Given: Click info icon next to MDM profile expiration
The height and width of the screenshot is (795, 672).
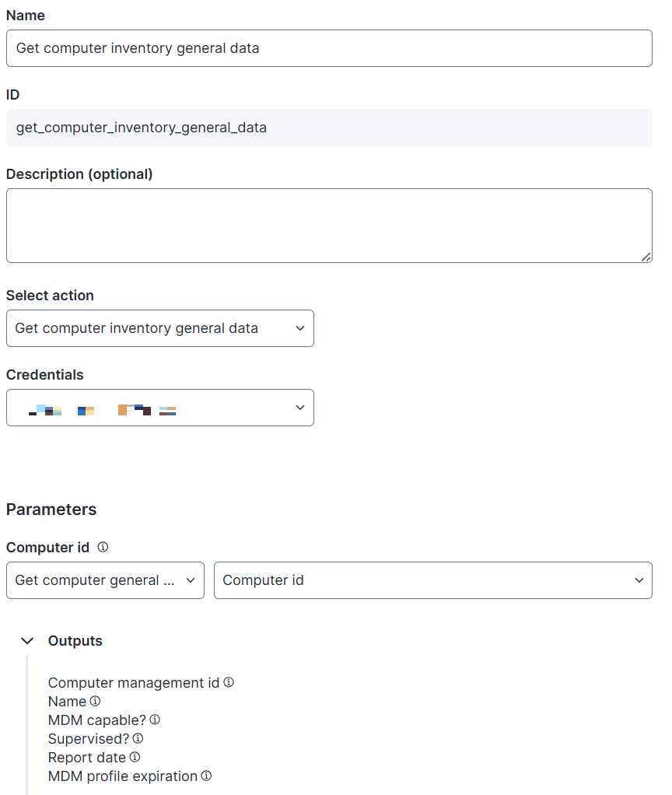Looking at the screenshot, I should tap(206, 776).
